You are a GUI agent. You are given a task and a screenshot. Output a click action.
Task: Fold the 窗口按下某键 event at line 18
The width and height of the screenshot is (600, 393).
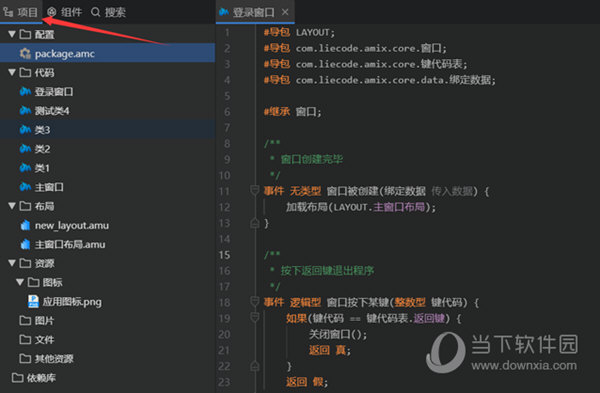(x=254, y=302)
